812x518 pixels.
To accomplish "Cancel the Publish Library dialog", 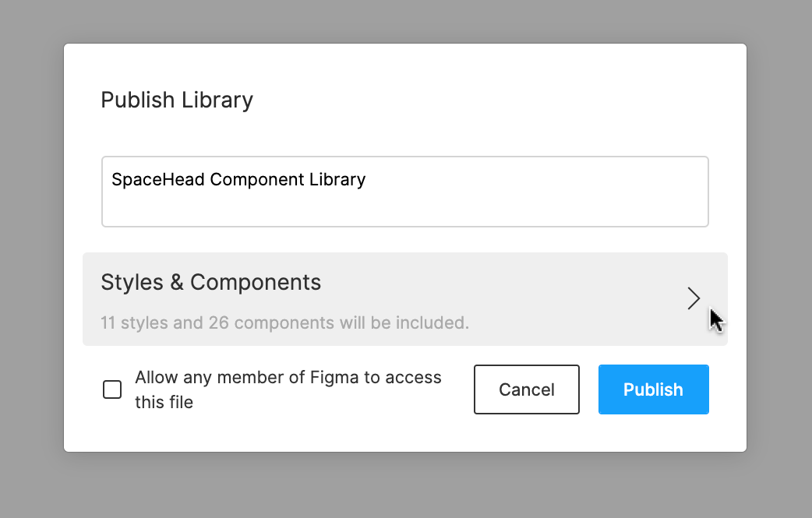I will tap(526, 389).
